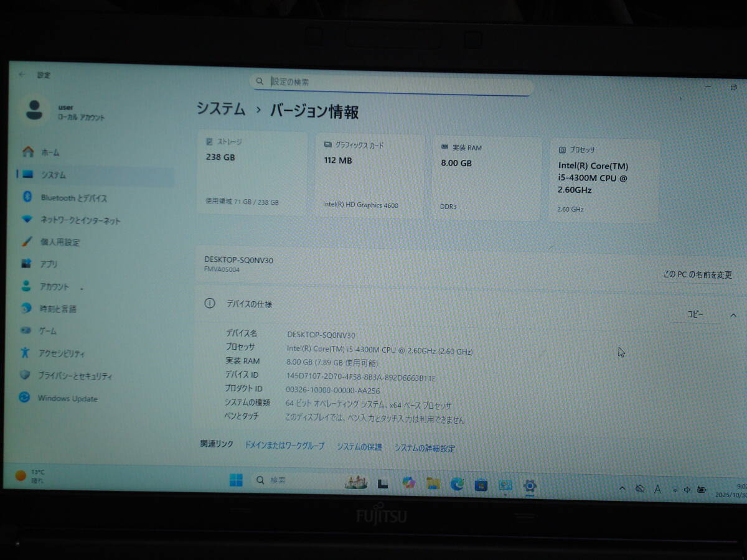Click the コピー button for device specs
Screen dimensions: 747x560
click(x=695, y=315)
